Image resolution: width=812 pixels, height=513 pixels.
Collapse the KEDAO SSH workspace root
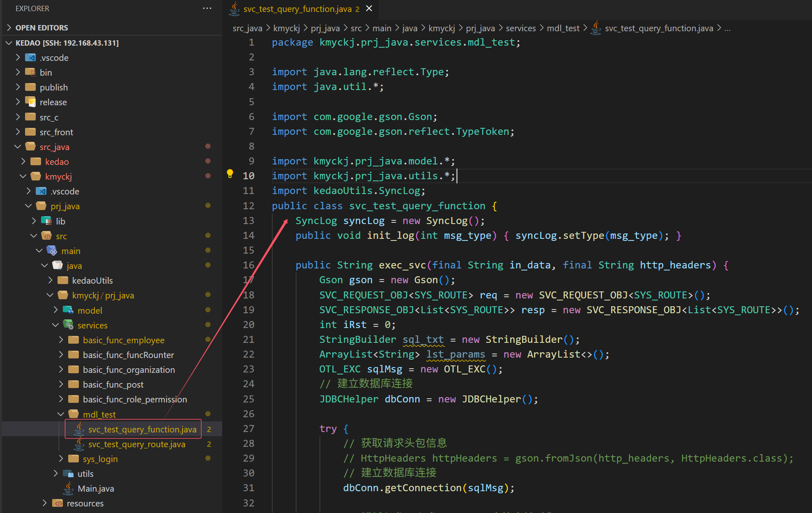pos(9,43)
